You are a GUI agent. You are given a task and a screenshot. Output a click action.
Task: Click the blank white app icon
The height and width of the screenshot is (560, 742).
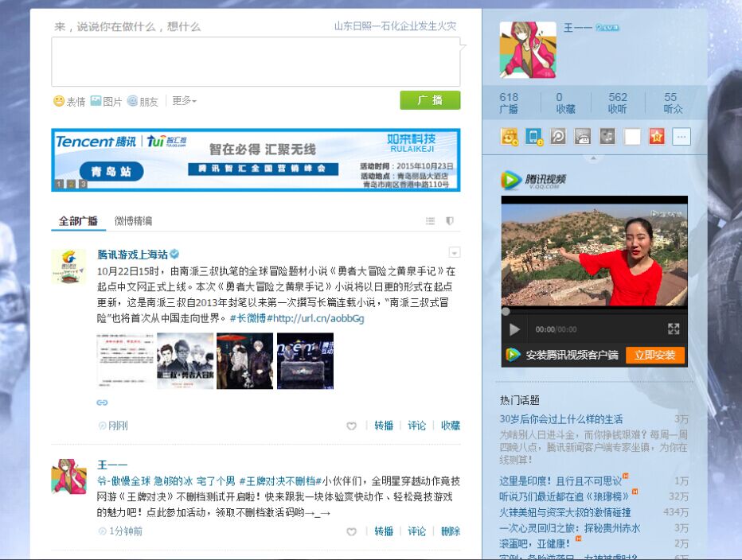coord(632,137)
